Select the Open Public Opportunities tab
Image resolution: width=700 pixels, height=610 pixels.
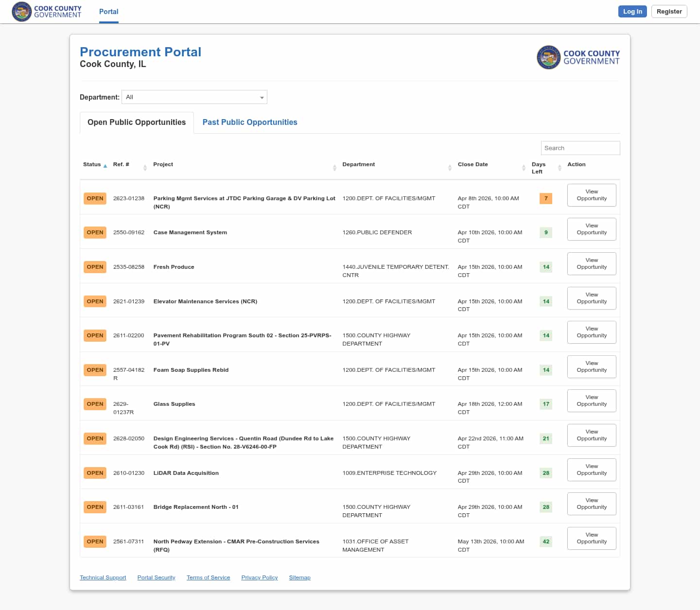tap(137, 122)
